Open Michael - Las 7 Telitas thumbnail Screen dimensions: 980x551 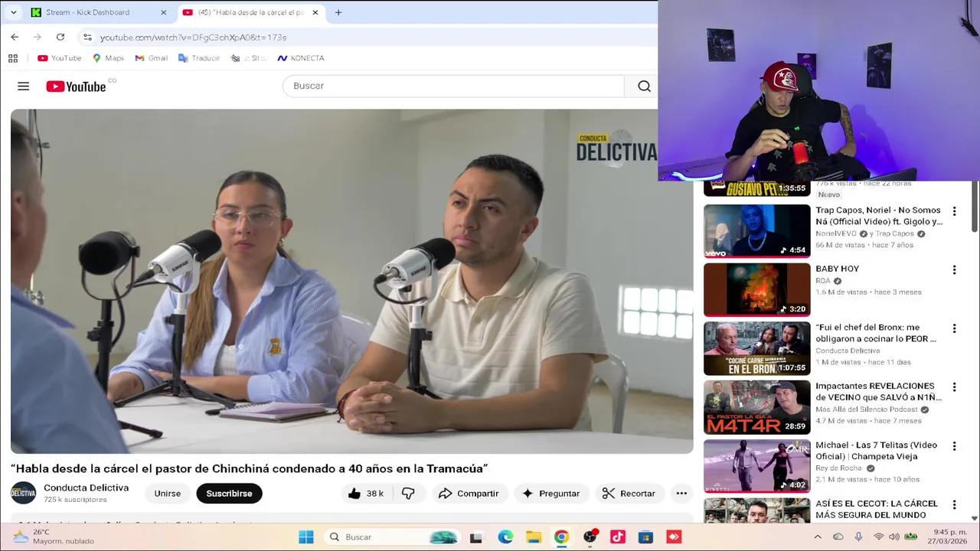pos(756,465)
